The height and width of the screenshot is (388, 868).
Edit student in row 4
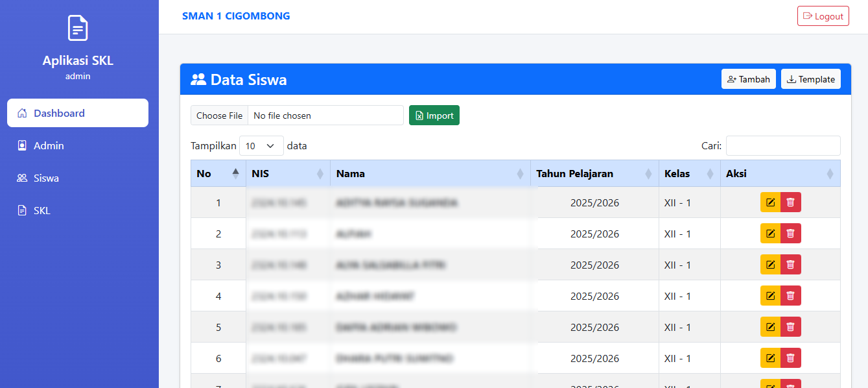[770, 296]
